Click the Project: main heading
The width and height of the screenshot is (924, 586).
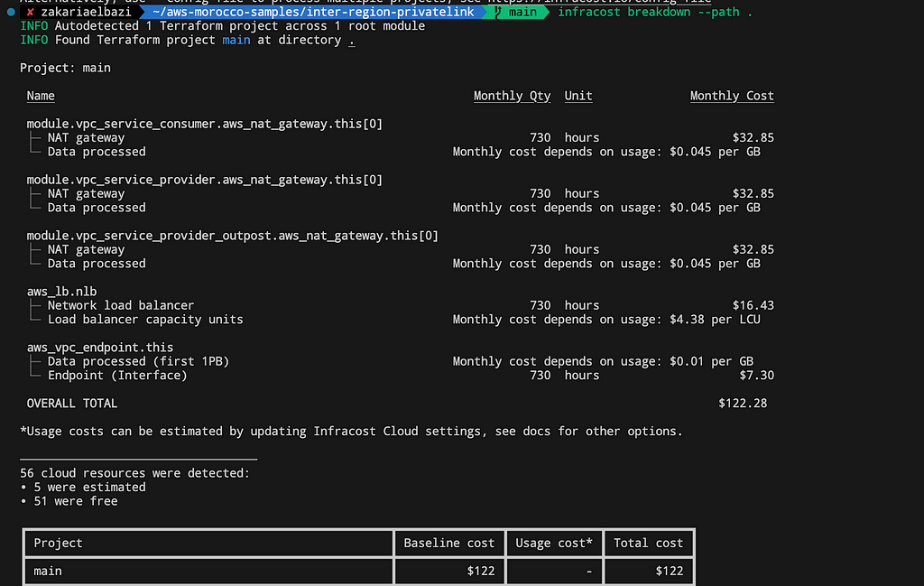pos(65,68)
